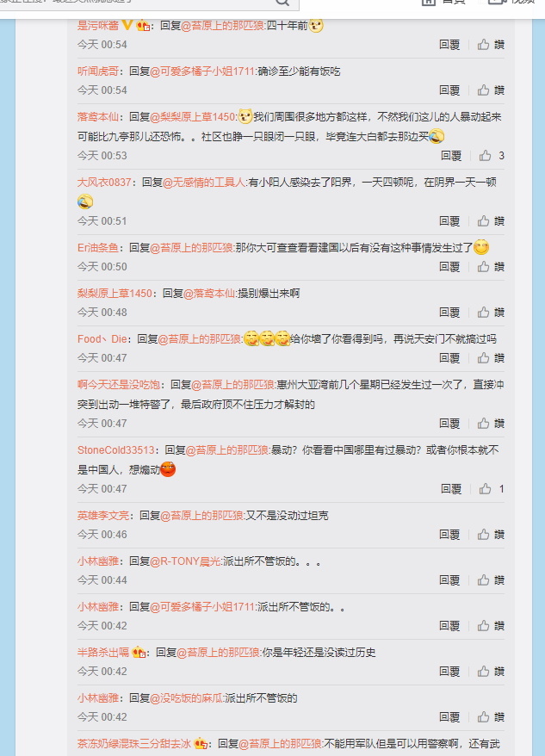545x756 pixels.
Task: Open mention @可爱多橘子小姐1711 in 听闻虎哥's reply
Action: 202,71
